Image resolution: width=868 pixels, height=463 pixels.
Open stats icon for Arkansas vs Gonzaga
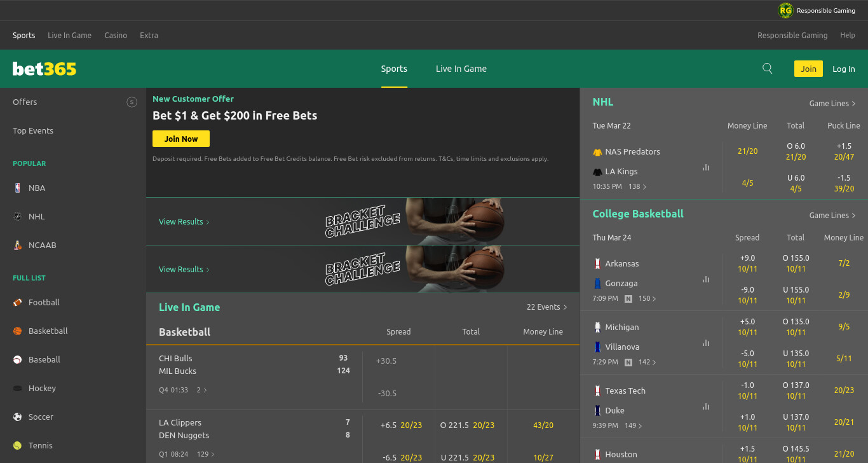click(706, 279)
